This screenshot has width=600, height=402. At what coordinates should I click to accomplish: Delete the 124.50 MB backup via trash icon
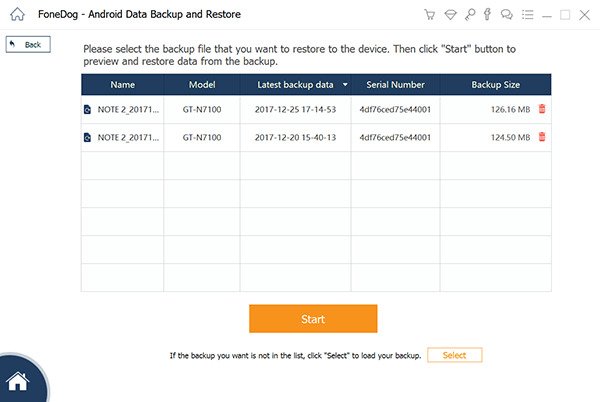click(x=542, y=137)
